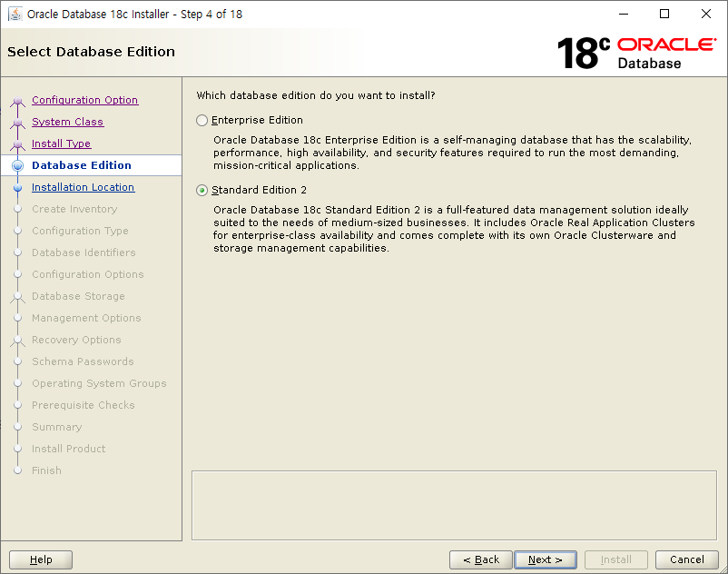Select the Enterprise Edition radio button
The width and height of the screenshot is (728, 574).
202,120
